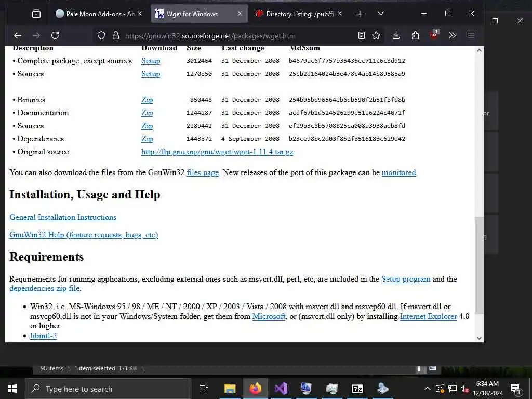The height and width of the screenshot is (399, 532).
Task: Open the monitored releases link
Action: click(x=398, y=172)
